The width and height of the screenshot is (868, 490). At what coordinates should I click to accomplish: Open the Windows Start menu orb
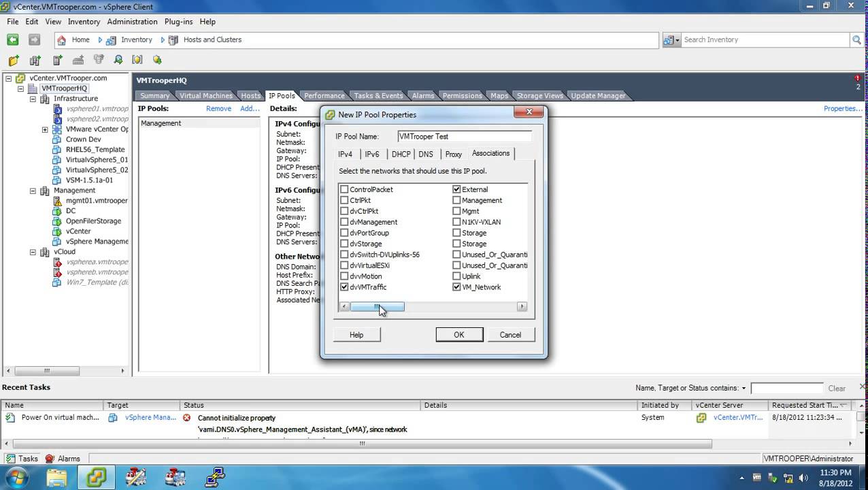tap(16, 478)
